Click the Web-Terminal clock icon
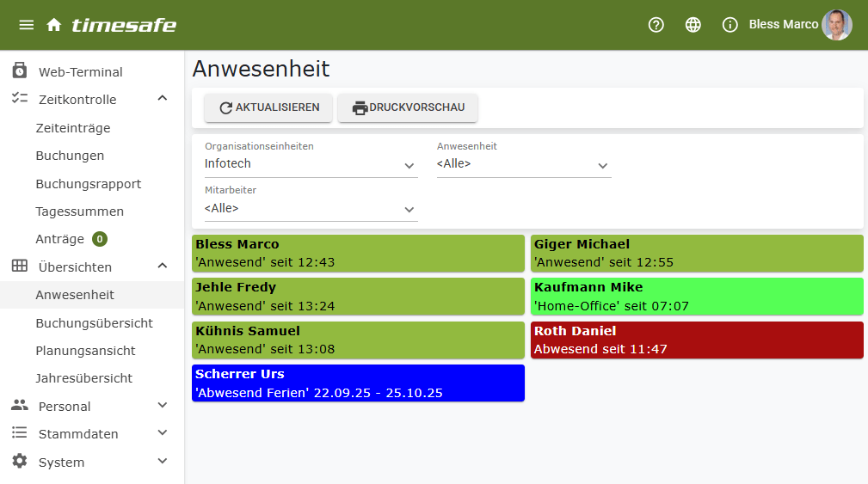 click(x=20, y=71)
